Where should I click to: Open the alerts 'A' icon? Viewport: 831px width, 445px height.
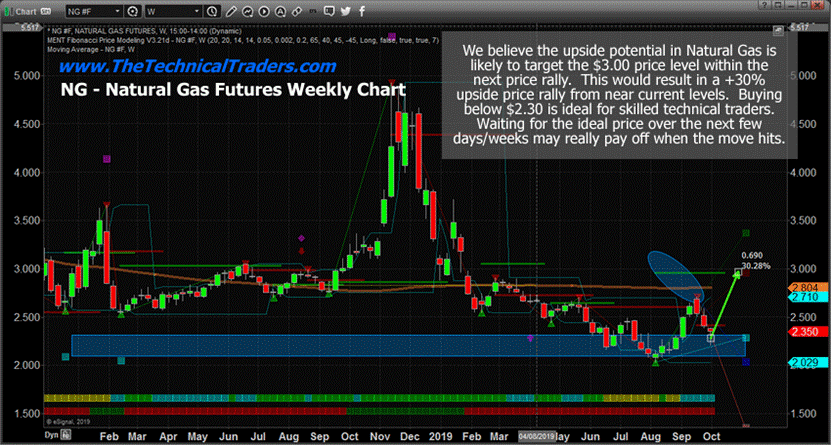coord(280,10)
